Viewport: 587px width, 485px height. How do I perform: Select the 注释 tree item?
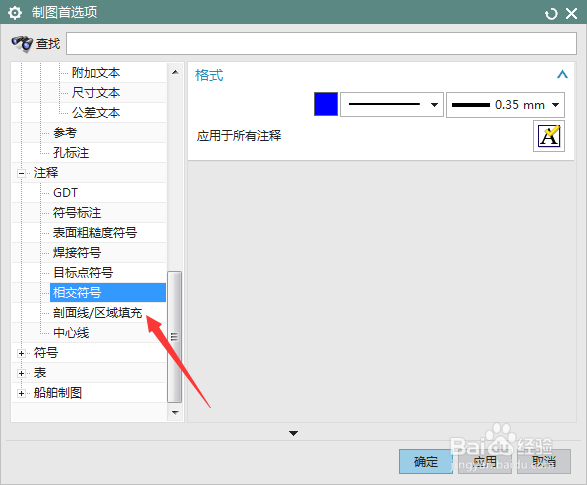[46, 173]
